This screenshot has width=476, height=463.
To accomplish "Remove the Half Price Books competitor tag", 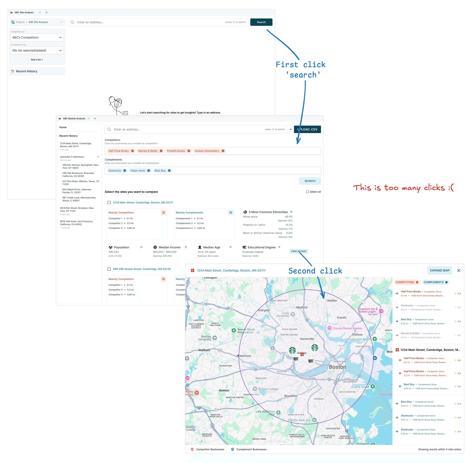I will click(x=132, y=151).
